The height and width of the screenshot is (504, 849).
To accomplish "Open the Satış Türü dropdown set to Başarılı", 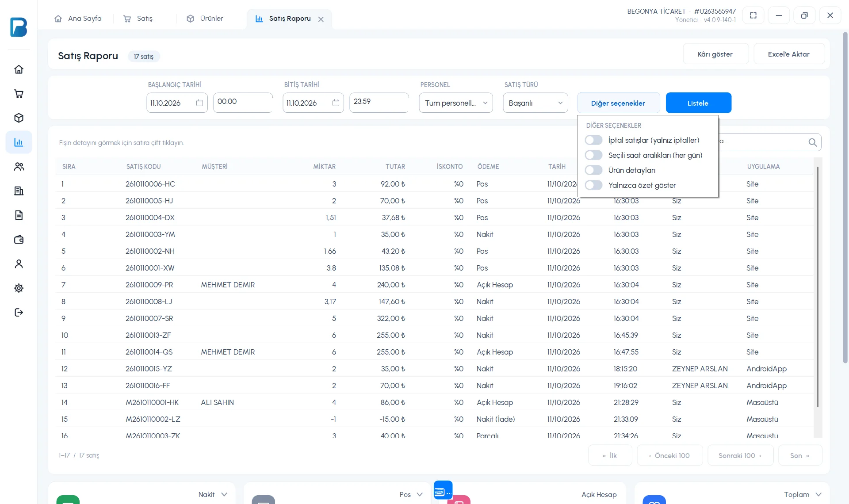I will click(x=535, y=103).
